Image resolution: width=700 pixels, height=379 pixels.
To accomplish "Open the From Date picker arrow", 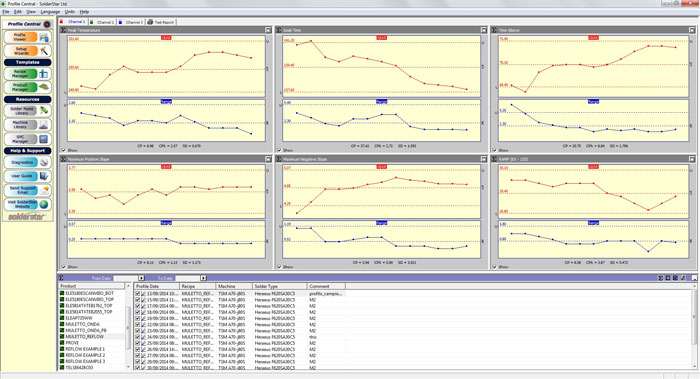I will click(142, 278).
